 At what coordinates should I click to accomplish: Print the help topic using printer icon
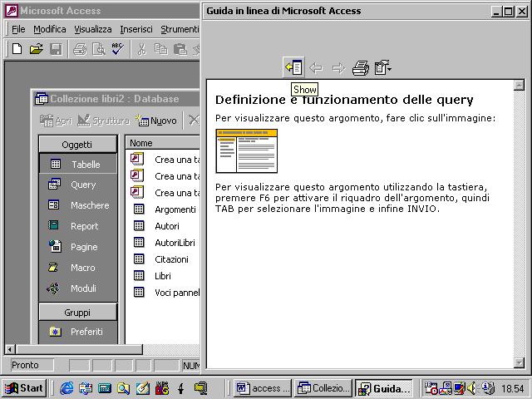pos(361,68)
